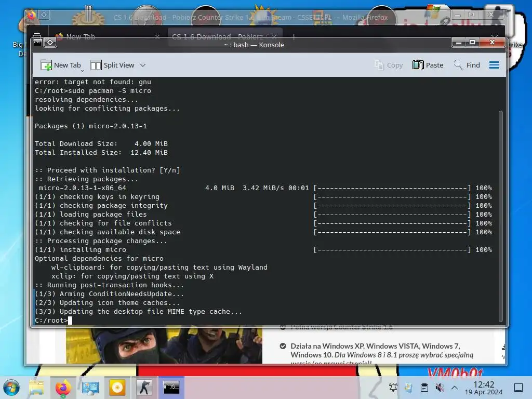532x399 pixels.
Task: Expand the New Tab profile arrow
Action: pyautogui.click(x=82, y=71)
